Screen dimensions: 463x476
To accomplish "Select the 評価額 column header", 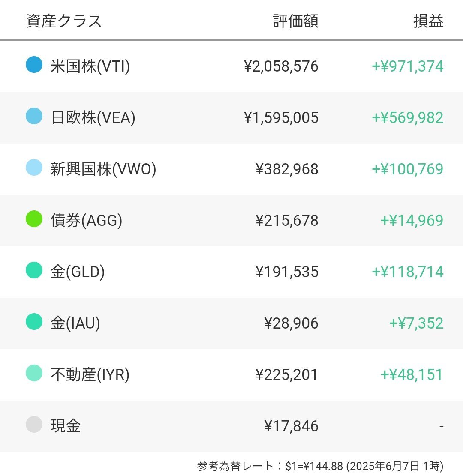I will (296, 21).
